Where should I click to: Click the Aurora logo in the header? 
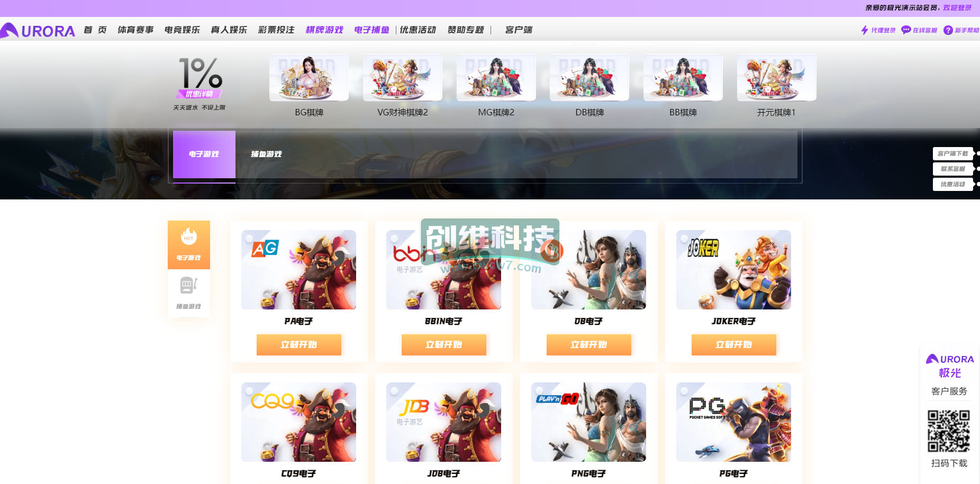(x=38, y=30)
